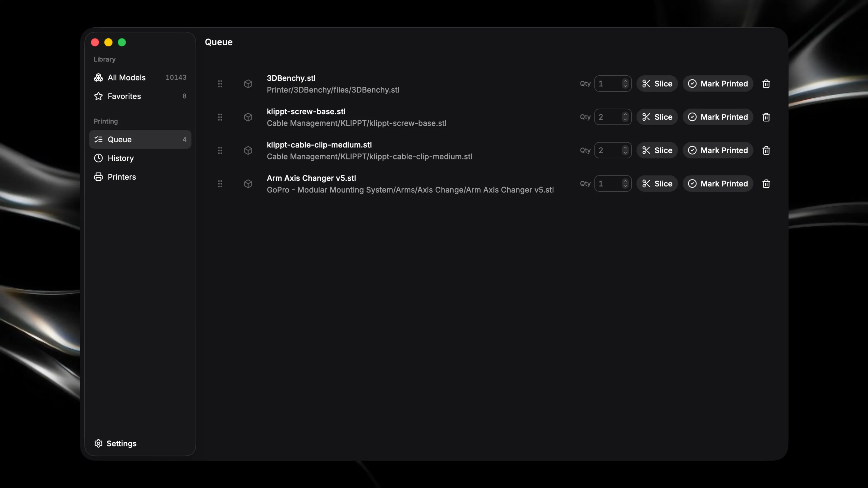This screenshot has width=868, height=488.
Task: Click the 3D cube icon for Arm Axis Changer v5.stl
Action: tap(248, 184)
